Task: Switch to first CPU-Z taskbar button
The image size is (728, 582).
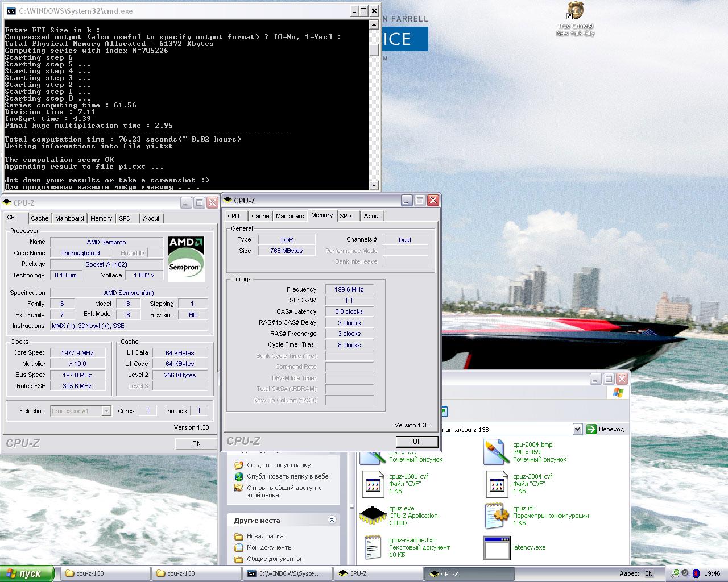Action: [x=378, y=573]
